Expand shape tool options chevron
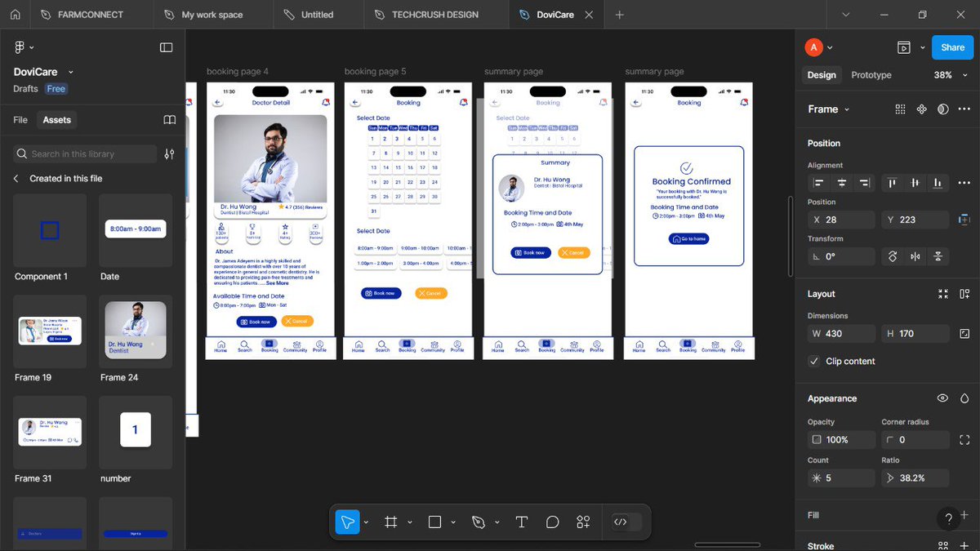Image resolution: width=980 pixels, height=551 pixels. click(x=453, y=522)
